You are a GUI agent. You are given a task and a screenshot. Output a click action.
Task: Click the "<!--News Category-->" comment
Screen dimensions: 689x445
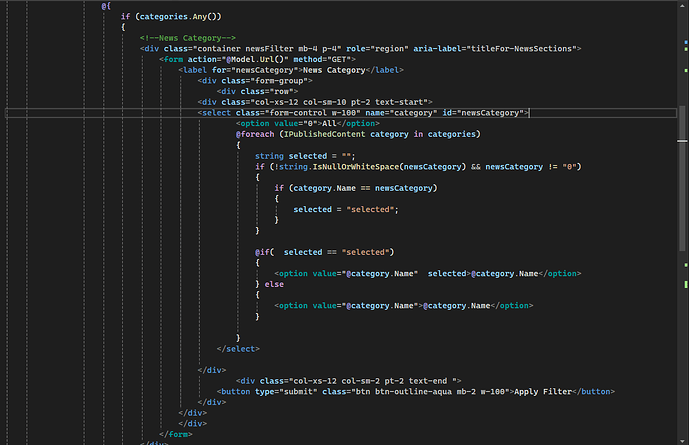(188, 38)
